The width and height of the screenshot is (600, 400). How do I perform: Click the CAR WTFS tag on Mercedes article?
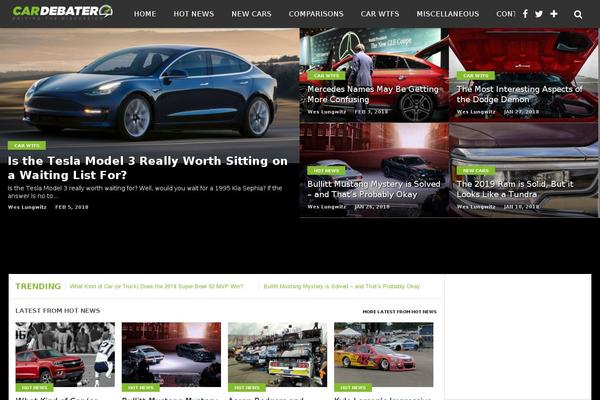pyautogui.click(x=326, y=75)
